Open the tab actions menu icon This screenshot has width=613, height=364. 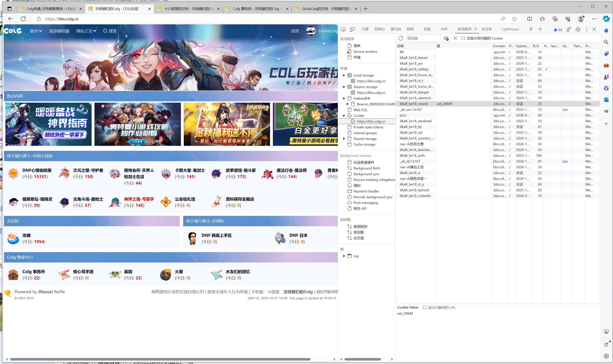point(9,9)
